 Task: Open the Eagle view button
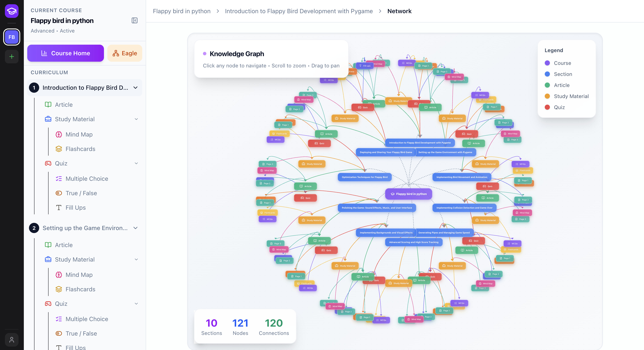(125, 53)
